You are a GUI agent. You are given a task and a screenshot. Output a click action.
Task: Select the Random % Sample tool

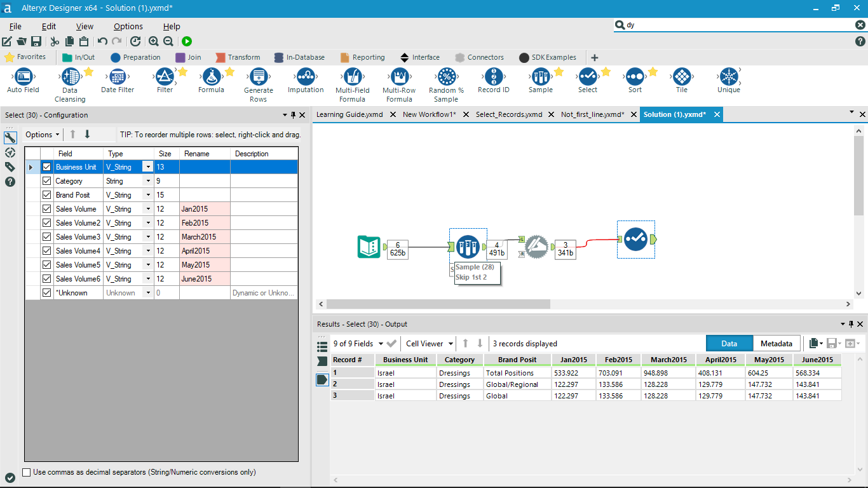(446, 78)
